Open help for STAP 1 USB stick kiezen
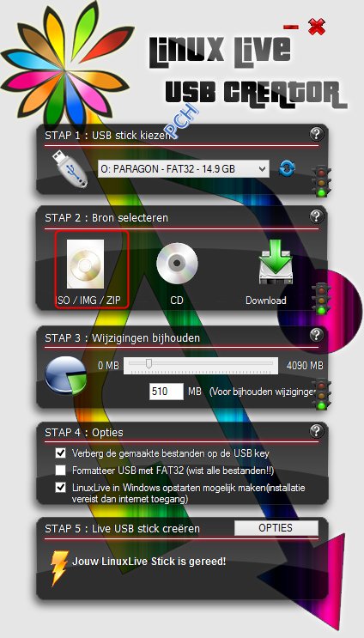364x638 pixels. point(317,133)
